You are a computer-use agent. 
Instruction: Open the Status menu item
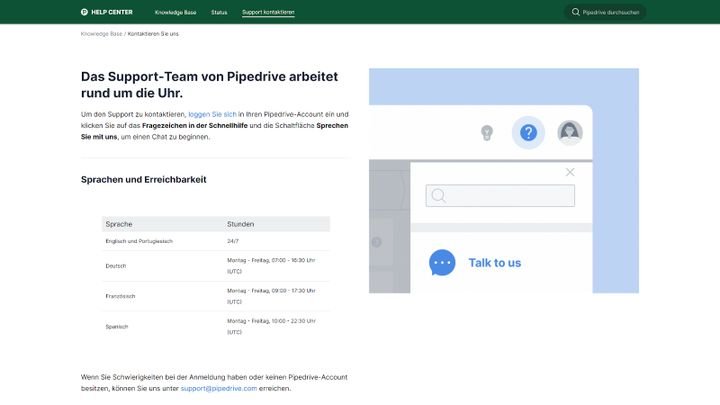(x=219, y=12)
